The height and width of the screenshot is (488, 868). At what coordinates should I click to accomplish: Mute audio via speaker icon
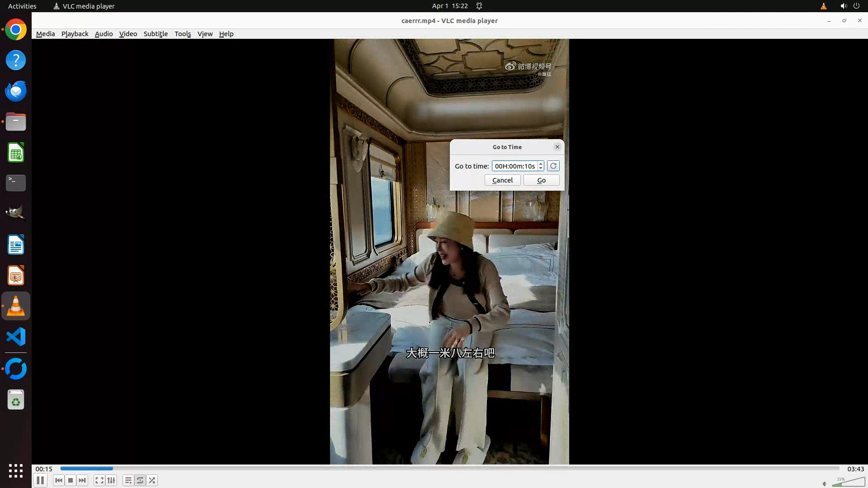click(x=825, y=484)
